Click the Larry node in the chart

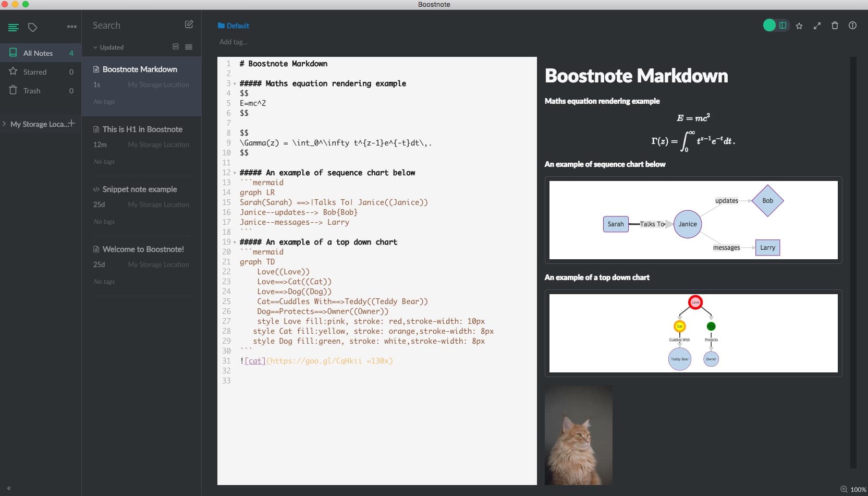[x=767, y=248]
